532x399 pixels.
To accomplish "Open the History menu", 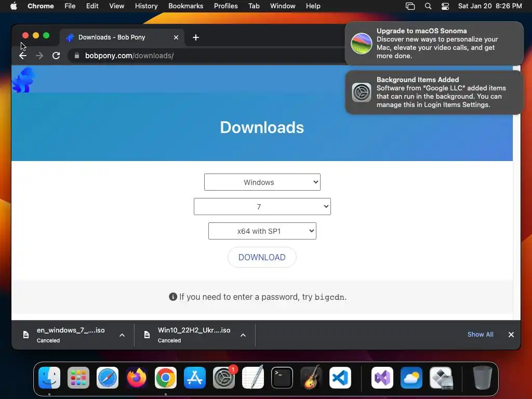I will coord(146,6).
